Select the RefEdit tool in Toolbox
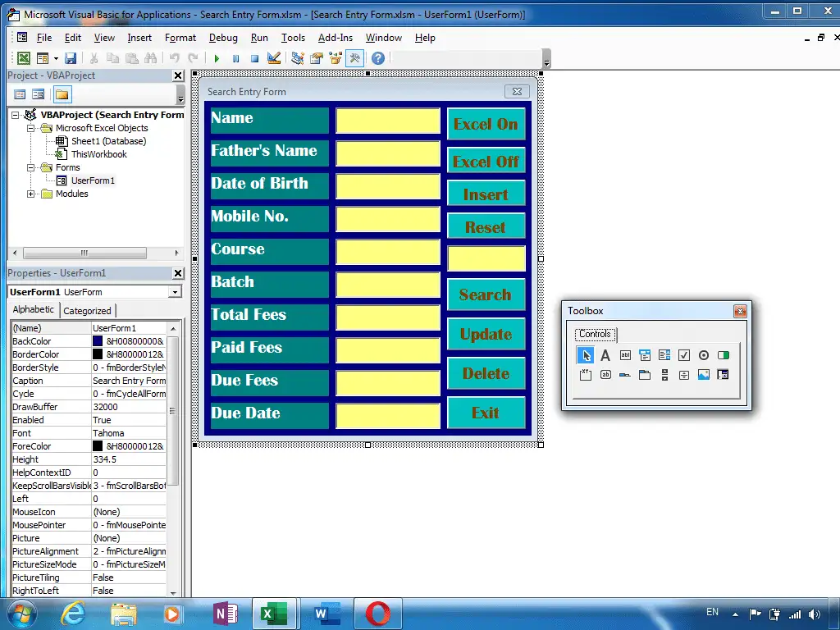Viewport: 840px width, 630px height. 724,374
